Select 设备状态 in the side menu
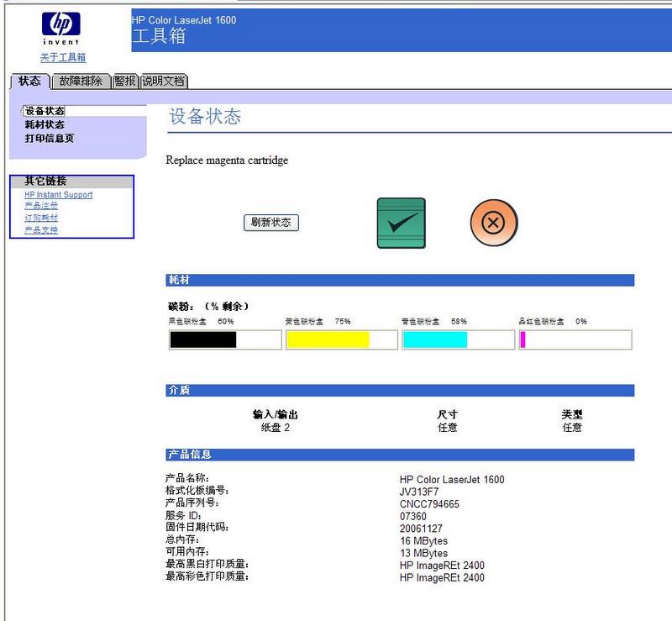The height and width of the screenshot is (621, 672). (x=45, y=111)
